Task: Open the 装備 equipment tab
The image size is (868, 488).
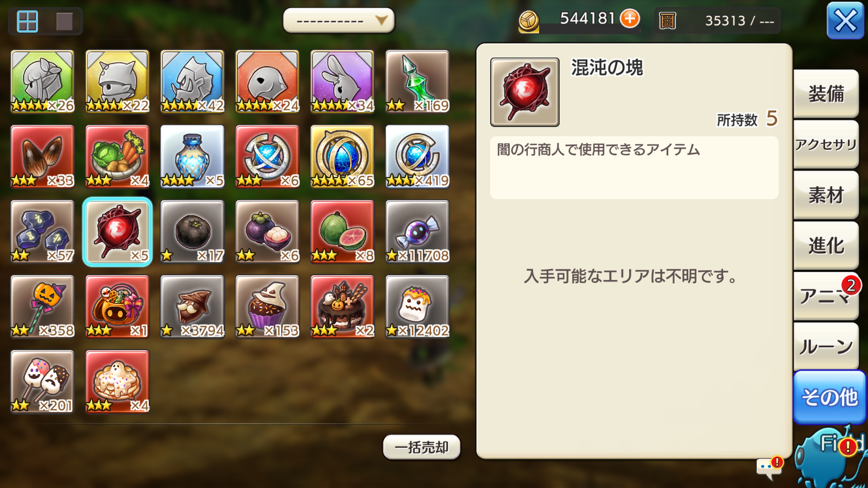Action: pos(826,94)
